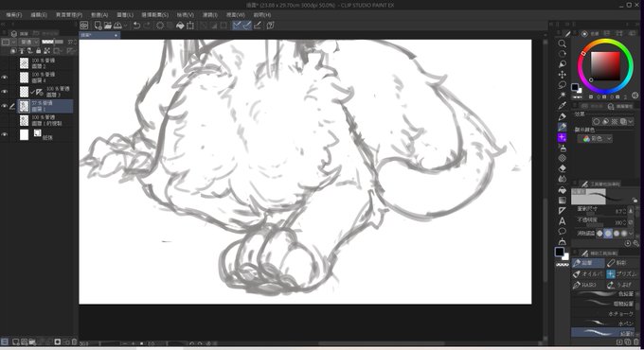
Task: Select the Eyedropper tool
Action: coord(562,105)
